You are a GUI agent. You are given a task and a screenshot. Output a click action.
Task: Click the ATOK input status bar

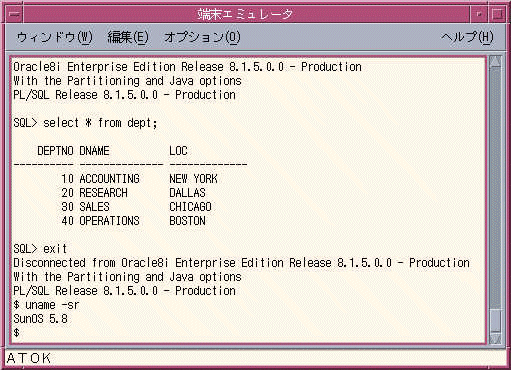[x=255, y=358]
